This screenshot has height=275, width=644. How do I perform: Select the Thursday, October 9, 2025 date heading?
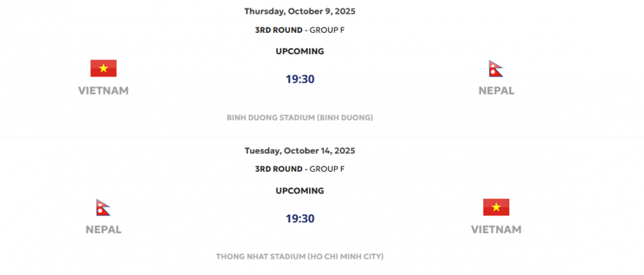point(300,11)
